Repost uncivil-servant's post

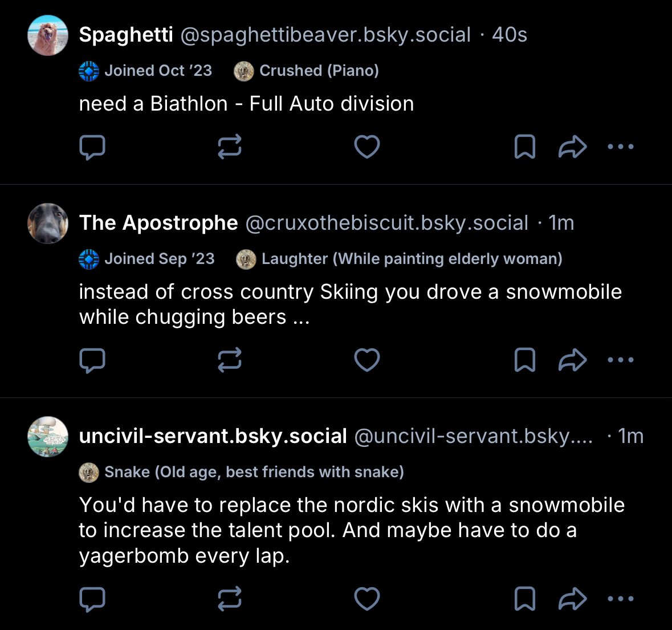click(x=230, y=599)
